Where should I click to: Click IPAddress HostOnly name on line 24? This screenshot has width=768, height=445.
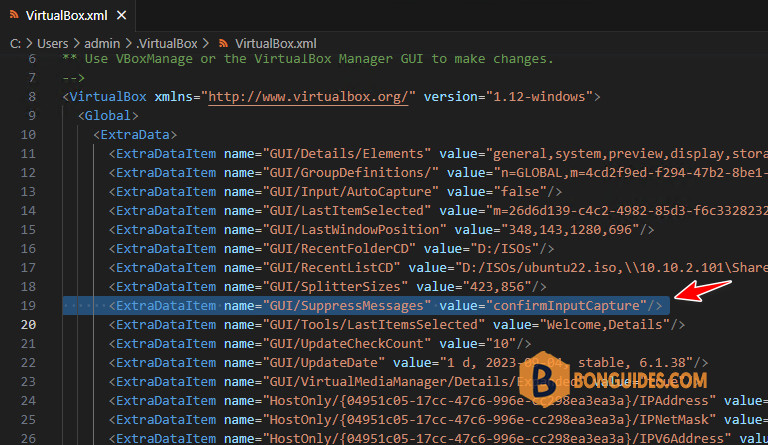pyautogui.click(x=489, y=401)
